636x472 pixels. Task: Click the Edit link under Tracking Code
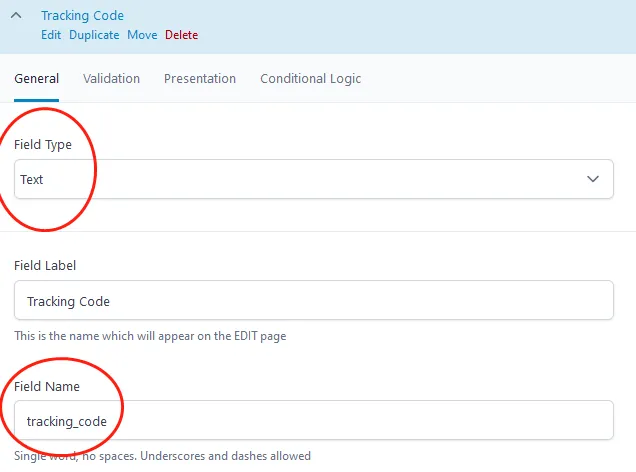(51, 35)
